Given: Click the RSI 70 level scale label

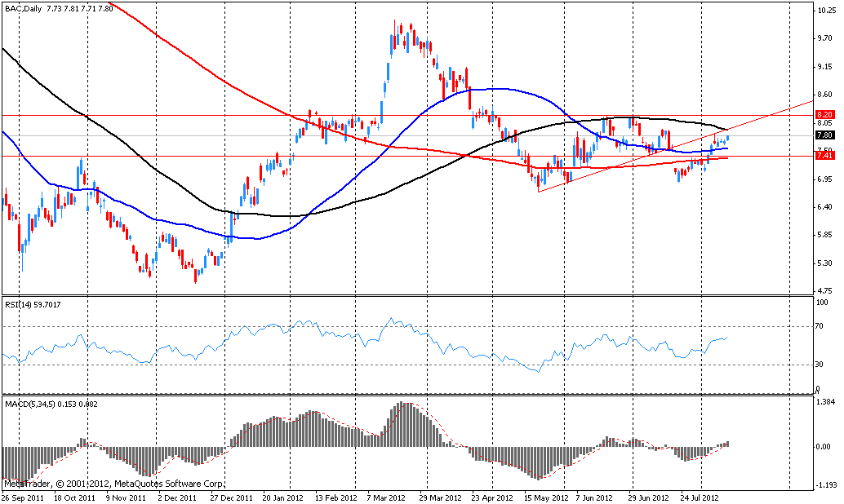Looking at the screenshot, I should [820, 327].
